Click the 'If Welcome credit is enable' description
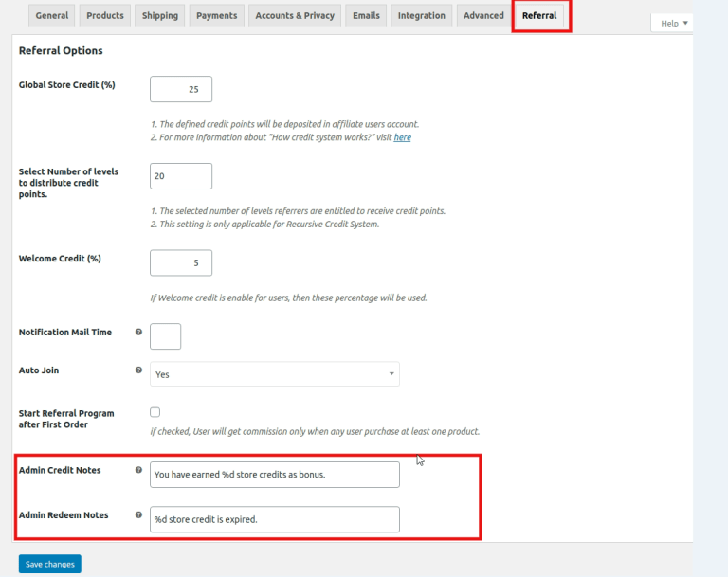Screen dimensions: 728x577 pyautogui.click(x=288, y=298)
